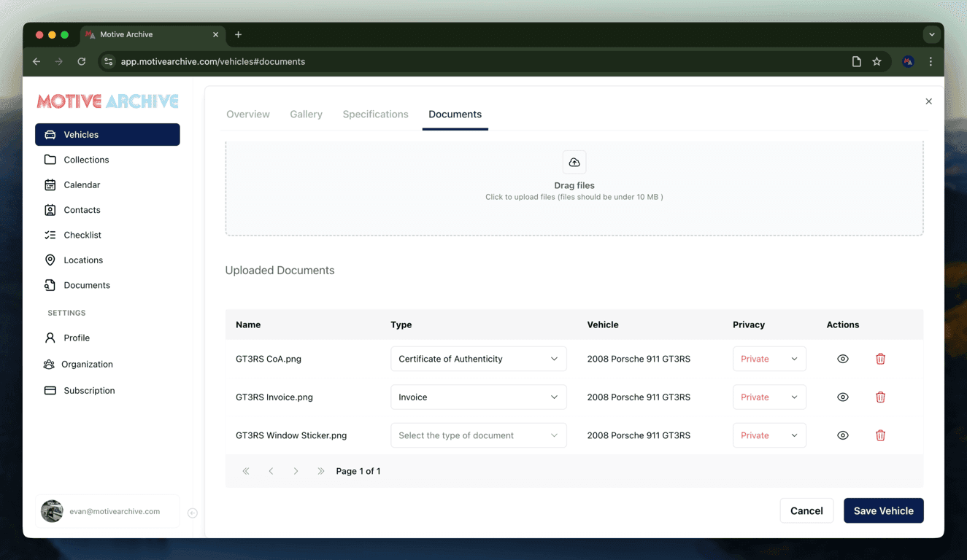This screenshot has width=967, height=560.
Task: Click the site settings icon in address bar
Action: coord(109,62)
